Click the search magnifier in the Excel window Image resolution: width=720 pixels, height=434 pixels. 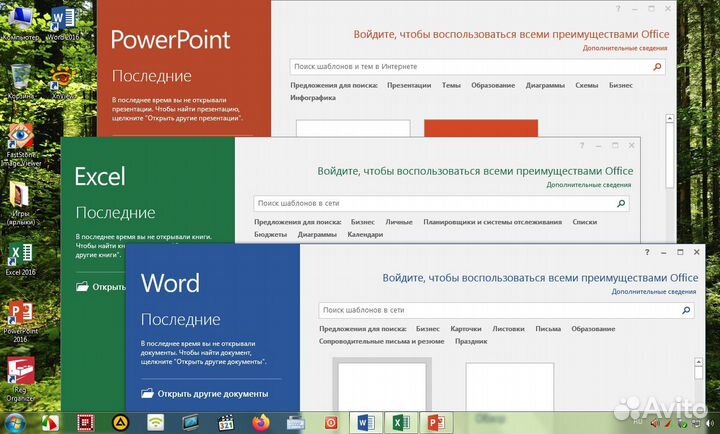point(621,203)
